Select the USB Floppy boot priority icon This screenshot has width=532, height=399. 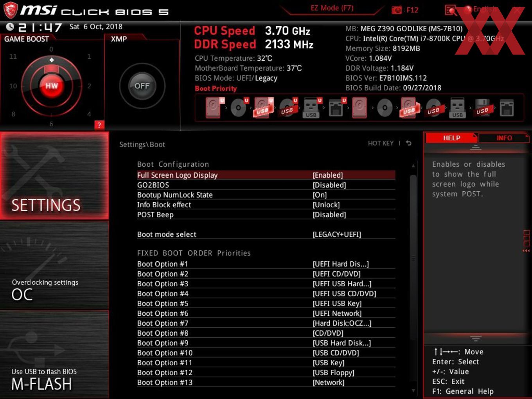[482, 108]
